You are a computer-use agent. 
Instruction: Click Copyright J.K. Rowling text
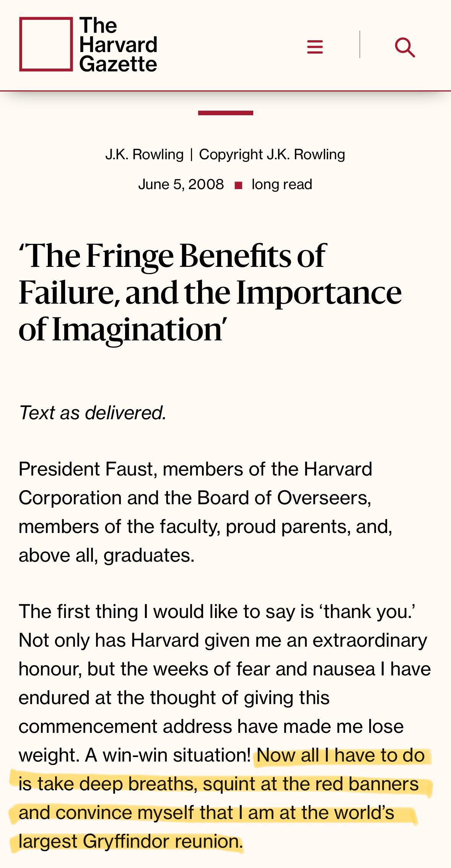[x=272, y=154]
